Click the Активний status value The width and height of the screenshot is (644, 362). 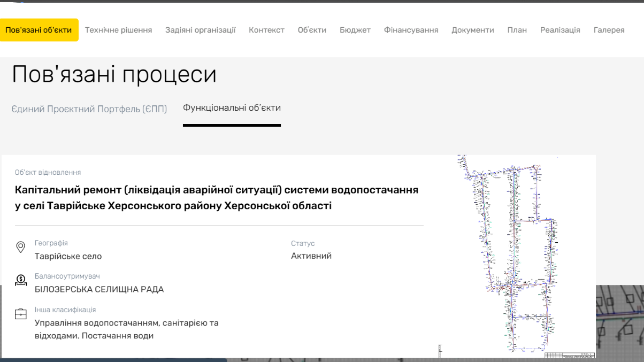[x=311, y=256]
